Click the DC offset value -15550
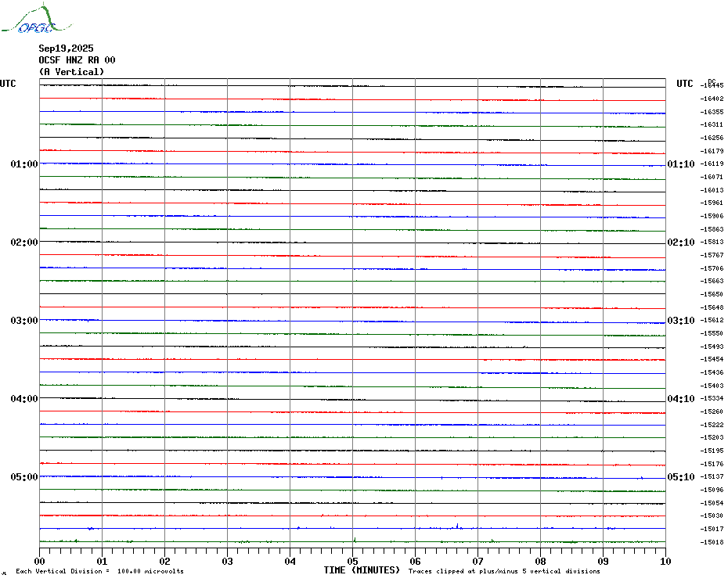This screenshot has width=728, height=582. point(712,333)
